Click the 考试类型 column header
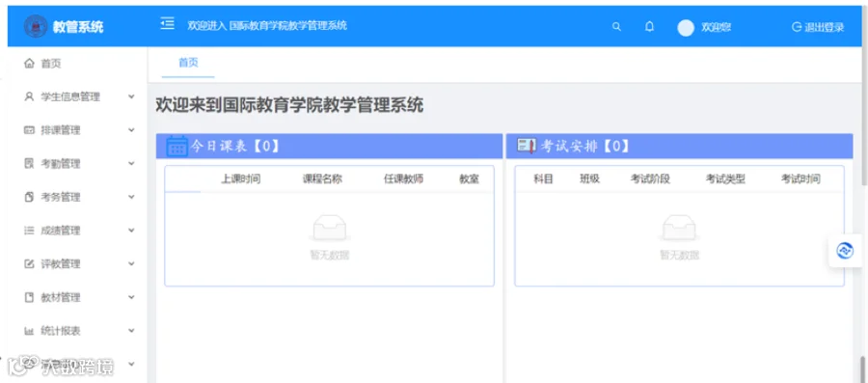The width and height of the screenshot is (868, 383). (x=725, y=178)
